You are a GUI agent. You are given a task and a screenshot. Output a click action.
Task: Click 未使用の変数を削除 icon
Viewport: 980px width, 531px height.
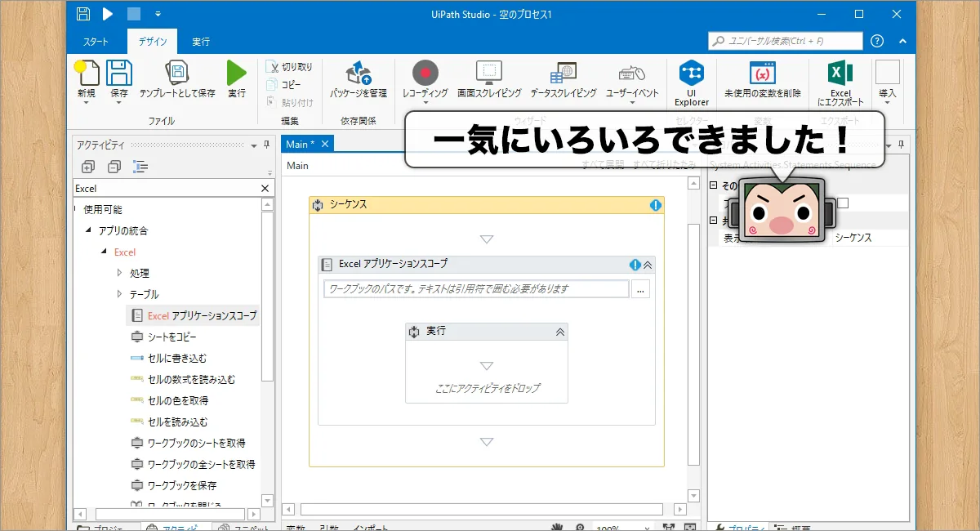point(763,73)
